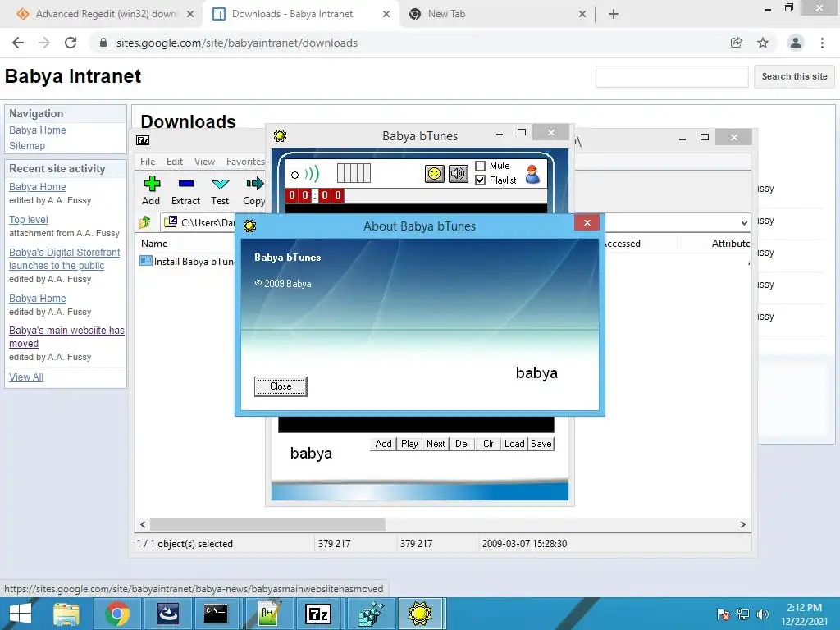Click the site search input field

[x=672, y=76]
